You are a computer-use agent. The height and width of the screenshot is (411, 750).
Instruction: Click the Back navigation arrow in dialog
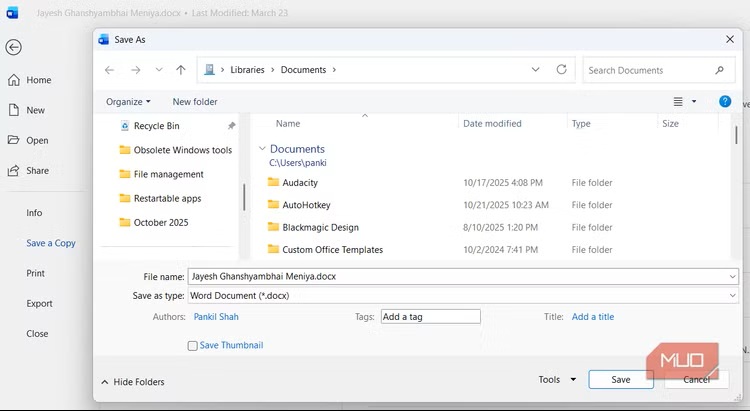110,70
